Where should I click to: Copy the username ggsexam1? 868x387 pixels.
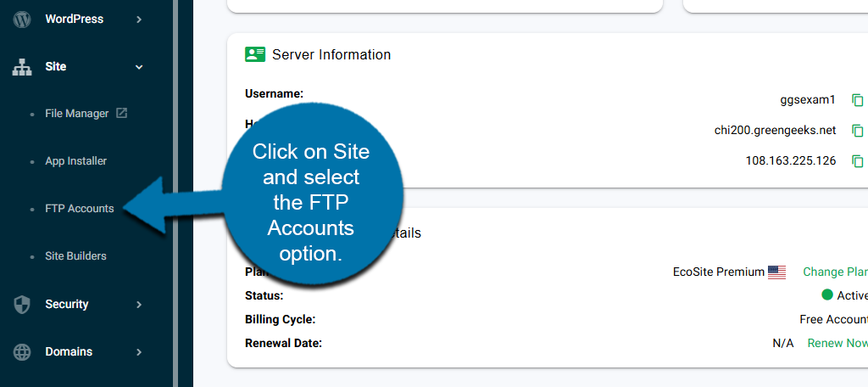point(857,100)
